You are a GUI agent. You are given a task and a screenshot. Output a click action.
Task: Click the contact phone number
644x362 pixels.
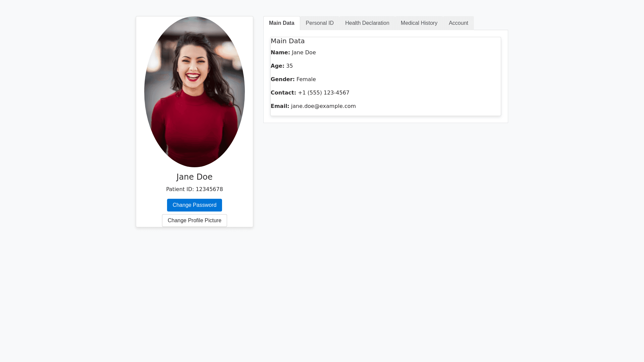tap(323, 93)
